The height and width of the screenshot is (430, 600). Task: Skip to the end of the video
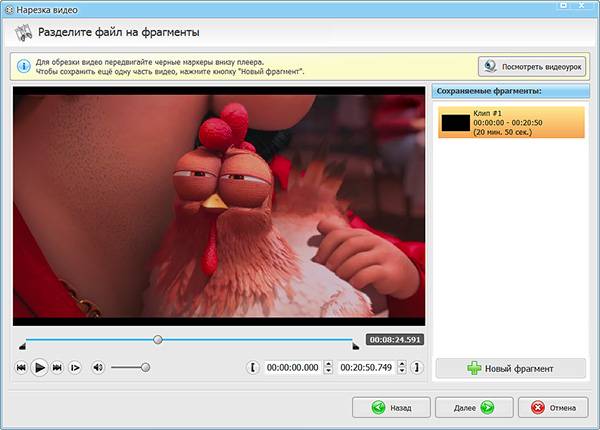coord(57,368)
